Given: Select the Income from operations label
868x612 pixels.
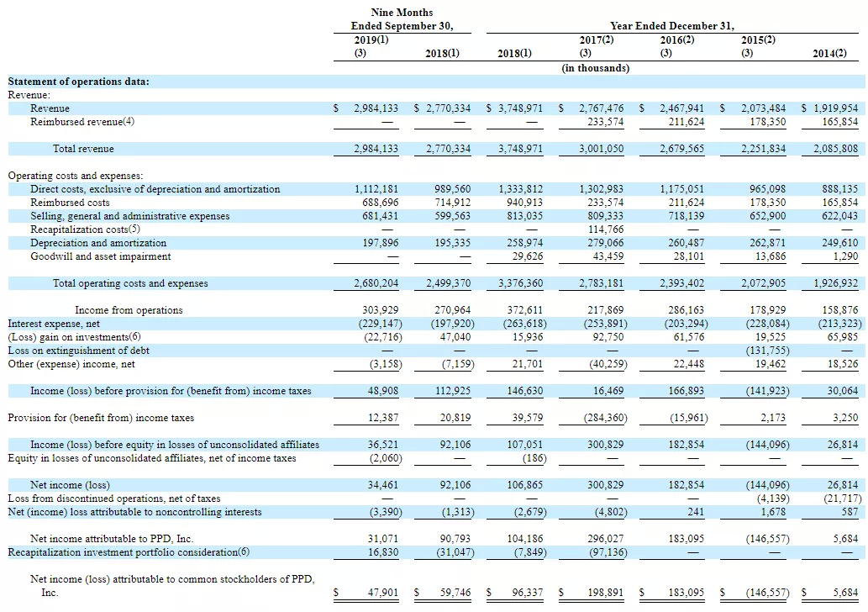Looking at the screenshot, I should coord(129,310).
